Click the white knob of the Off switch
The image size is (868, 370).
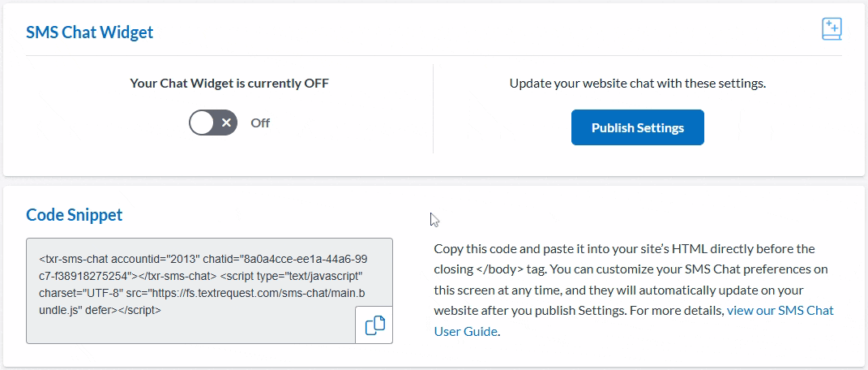(x=202, y=123)
